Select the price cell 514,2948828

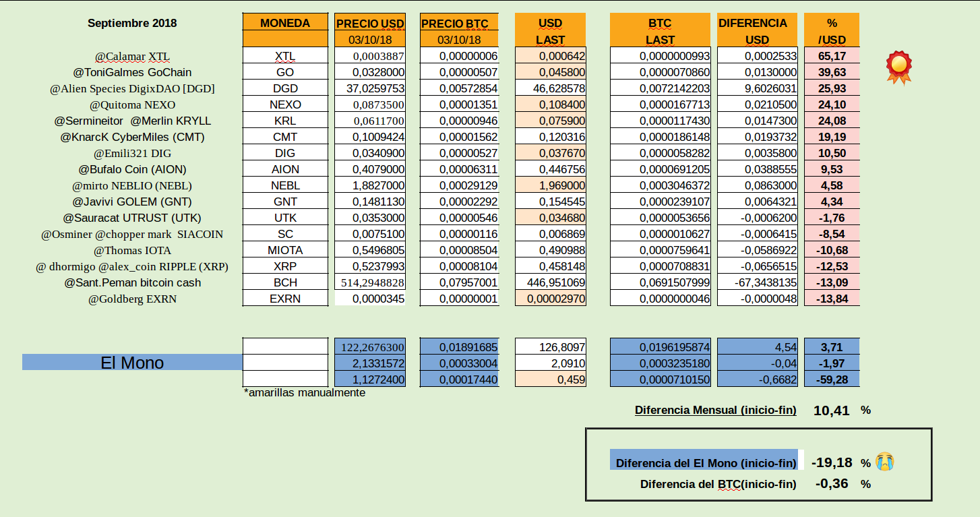click(370, 282)
